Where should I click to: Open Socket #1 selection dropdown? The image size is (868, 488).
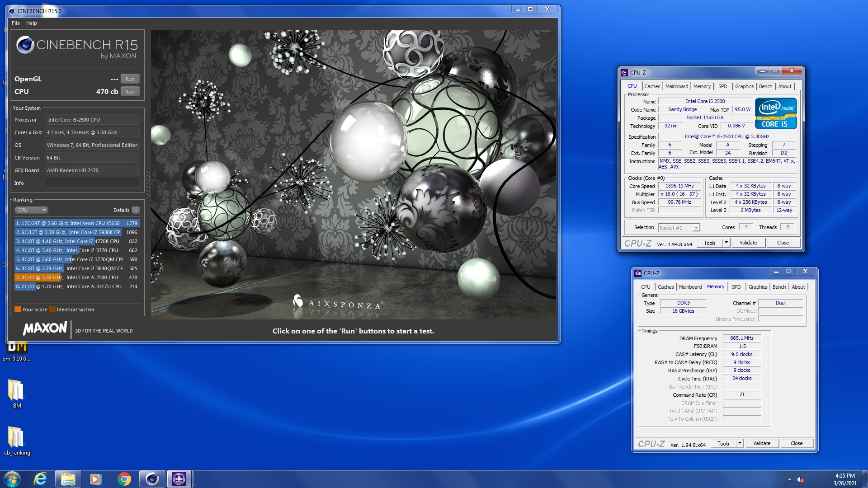tap(679, 227)
